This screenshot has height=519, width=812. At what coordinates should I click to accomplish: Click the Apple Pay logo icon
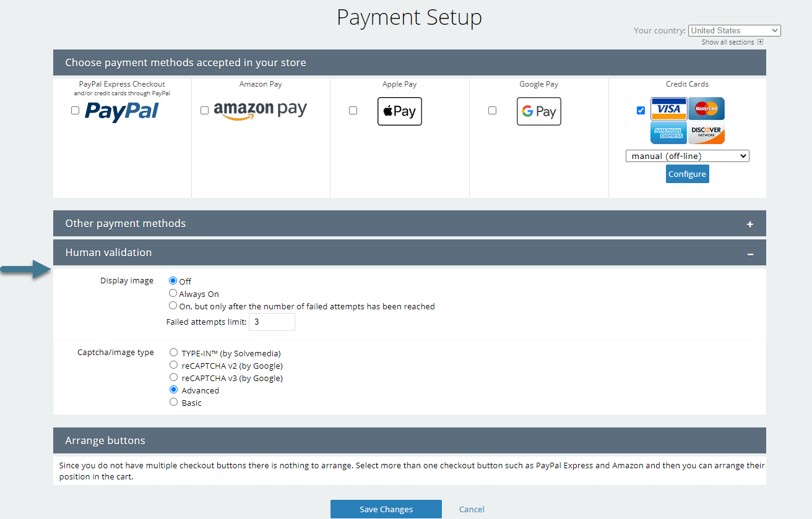[400, 111]
